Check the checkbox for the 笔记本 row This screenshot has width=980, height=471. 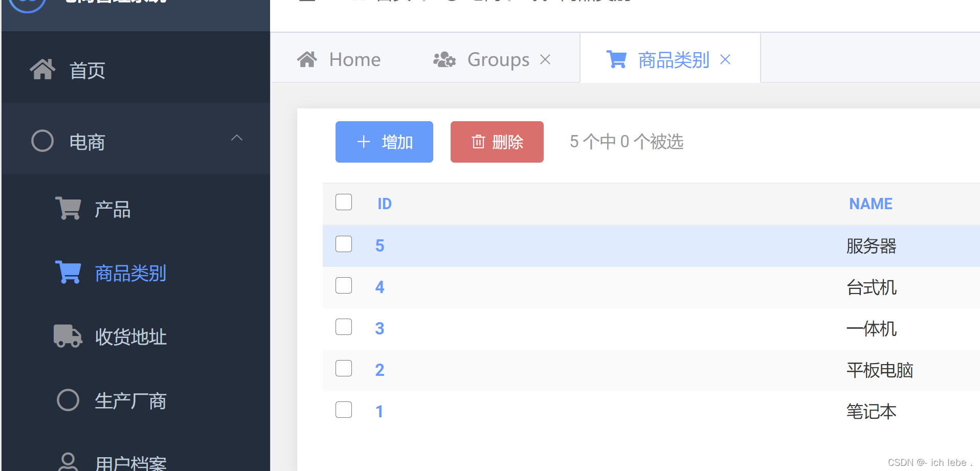pyautogui.click(x=343, y=409)
